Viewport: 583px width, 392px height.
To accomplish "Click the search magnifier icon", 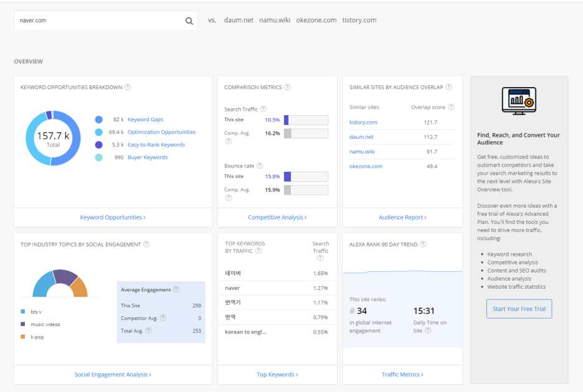I will coord(189,21).
